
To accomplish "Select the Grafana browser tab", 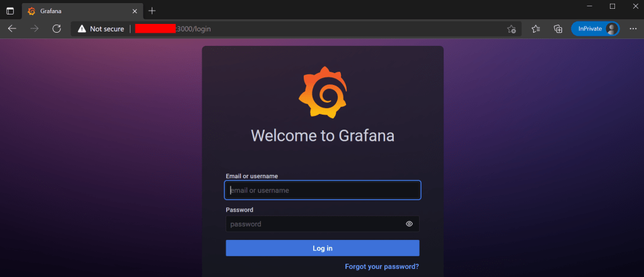I will (x=82, y=11).
